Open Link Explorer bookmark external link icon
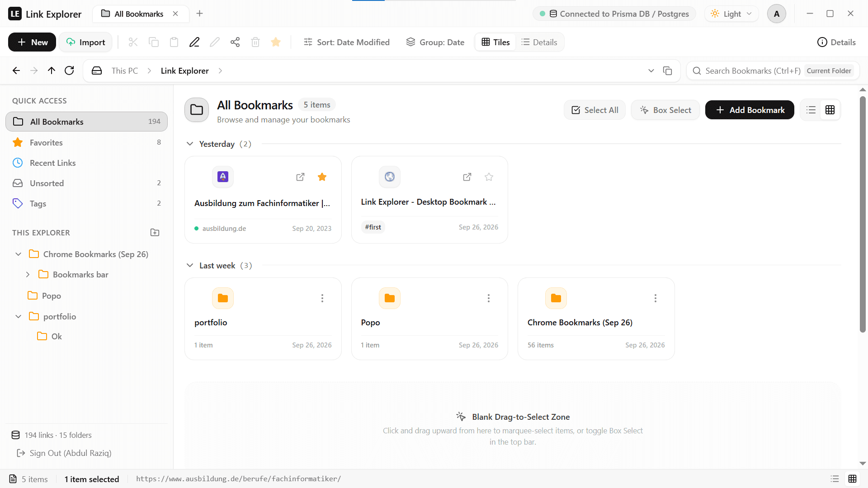868x488 pixels. click(467, 177)
